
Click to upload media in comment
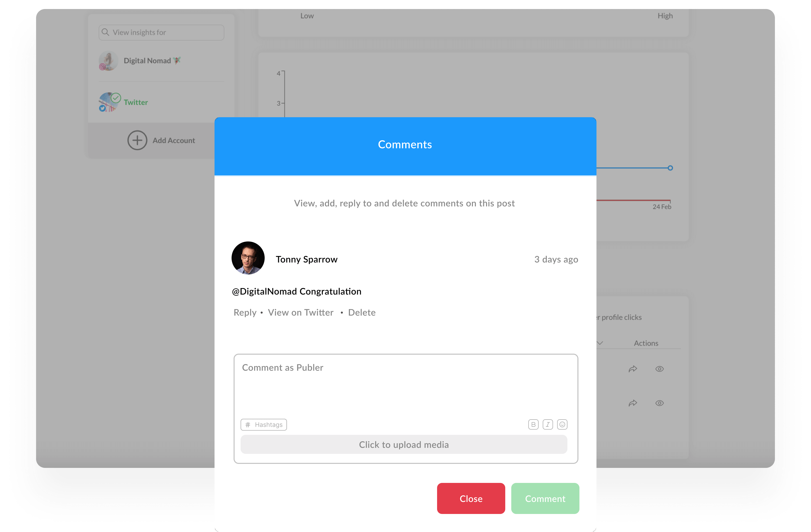pyautogui.click(x=404, y=444)
